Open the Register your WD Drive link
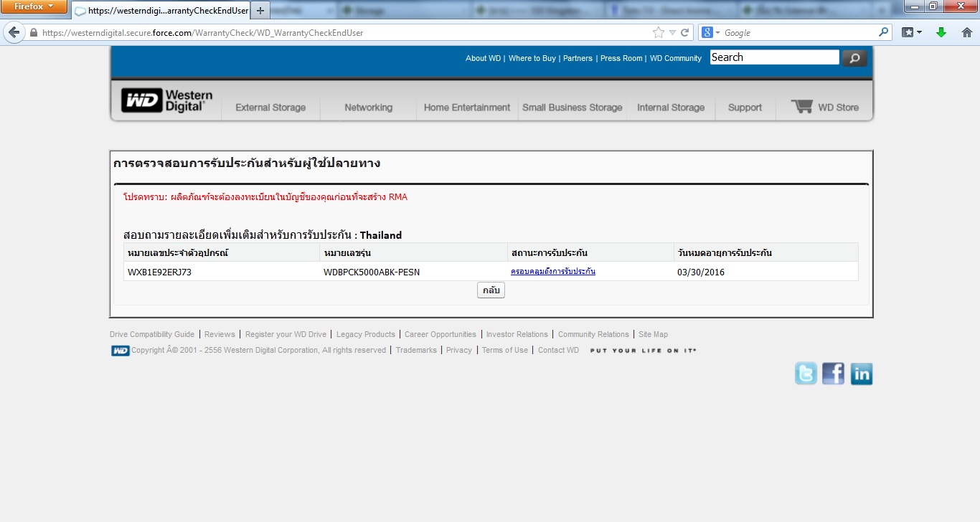980x522 pixels. click(x=286, y=334)
